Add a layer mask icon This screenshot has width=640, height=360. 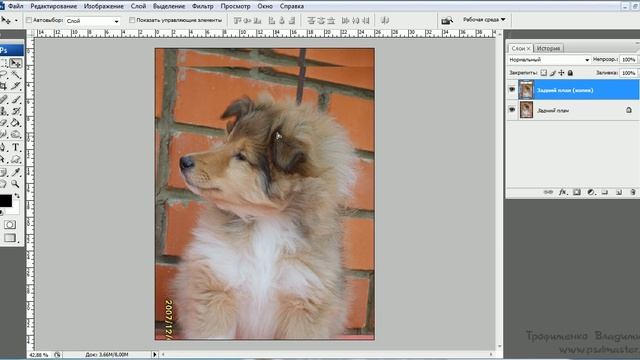(x=577, y=192)
